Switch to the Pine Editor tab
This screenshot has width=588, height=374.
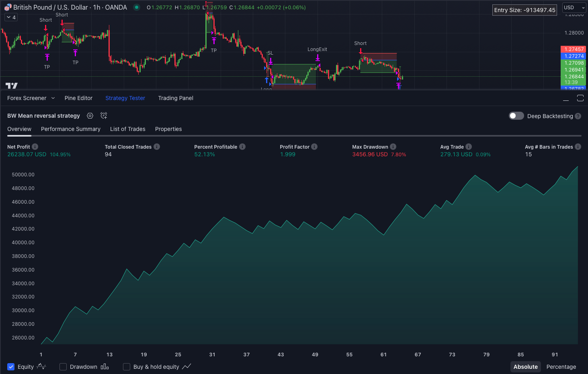[x=78, y=98]
